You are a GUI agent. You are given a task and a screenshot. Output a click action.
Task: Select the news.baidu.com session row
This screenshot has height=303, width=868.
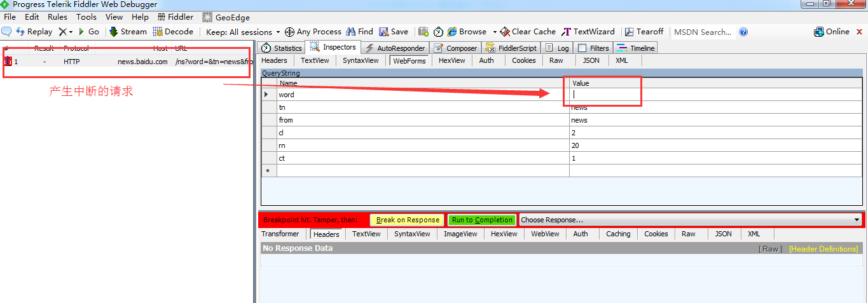coord(127,62)
